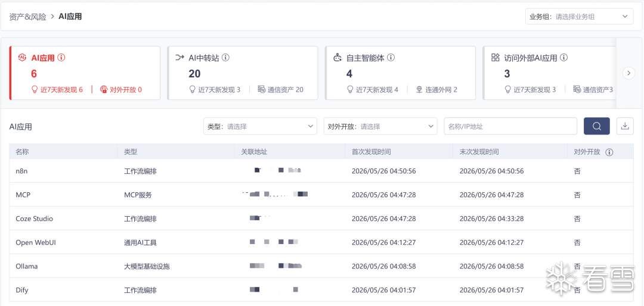Click lightbulb icon by 近7天新发现 4

(x=351, y=89)
